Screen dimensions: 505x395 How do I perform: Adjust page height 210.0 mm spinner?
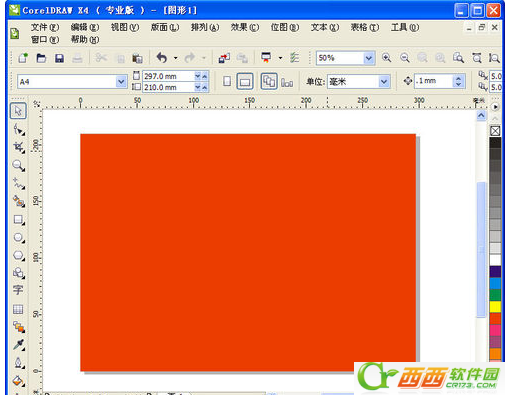tap(201, 87)
